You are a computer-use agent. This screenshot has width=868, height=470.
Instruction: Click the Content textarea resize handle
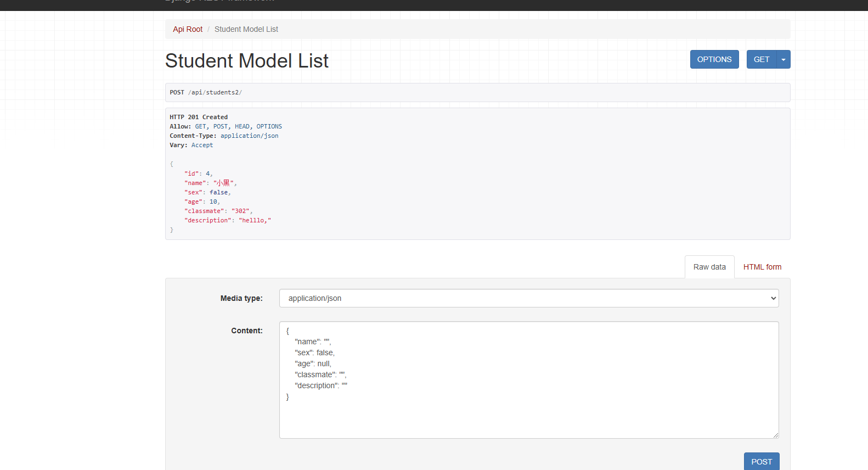[x=775, y=435]
